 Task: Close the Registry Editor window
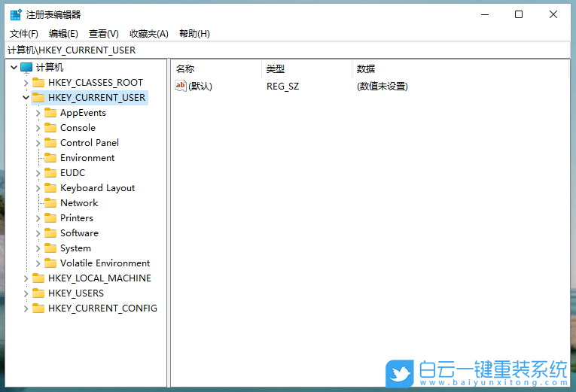pyautogui.click(x=553, y=15)
